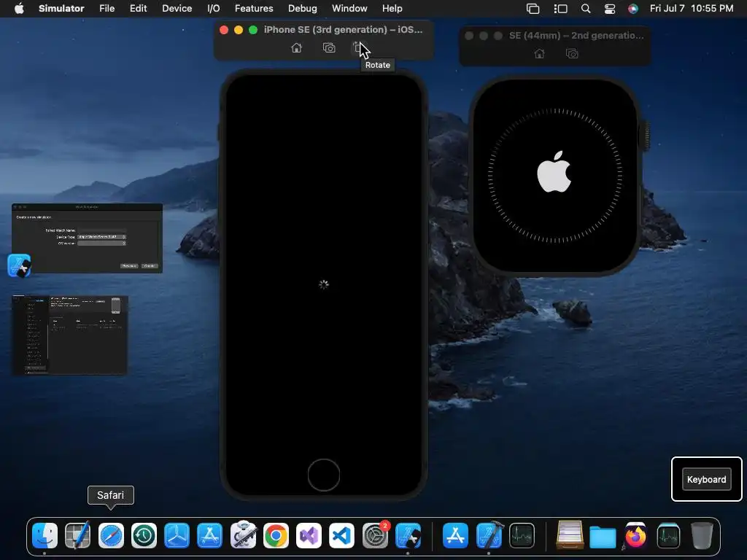This screenshot has width=747, height=560.
Task: Open Automator robot icon in Dock
Action: [243, 534]
